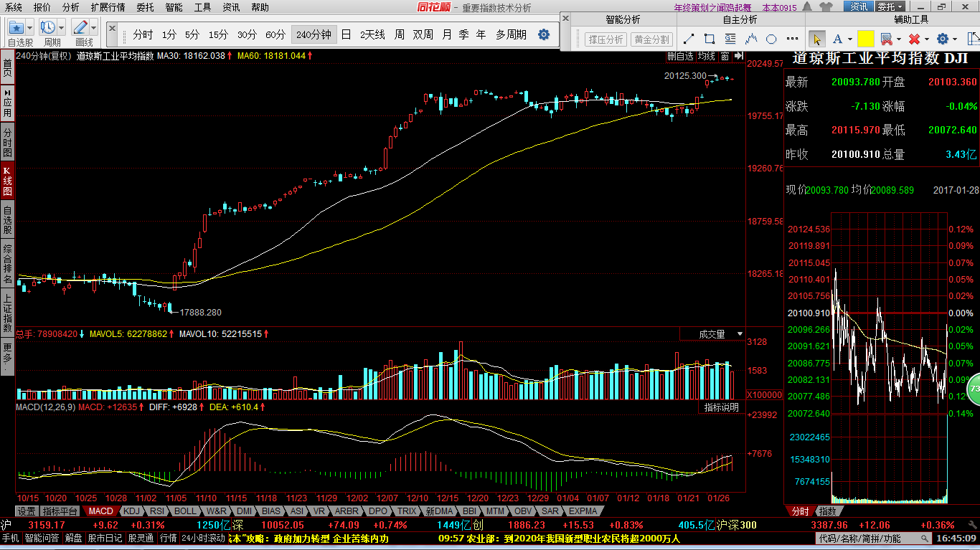Click the 资讯 button in title bar
The image size is (980, 550).
[859, 6]
